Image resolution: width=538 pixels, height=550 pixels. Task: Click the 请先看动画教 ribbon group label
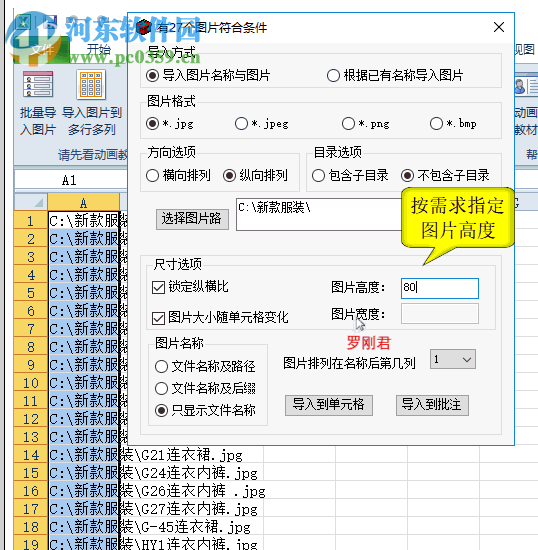[93, 155]
